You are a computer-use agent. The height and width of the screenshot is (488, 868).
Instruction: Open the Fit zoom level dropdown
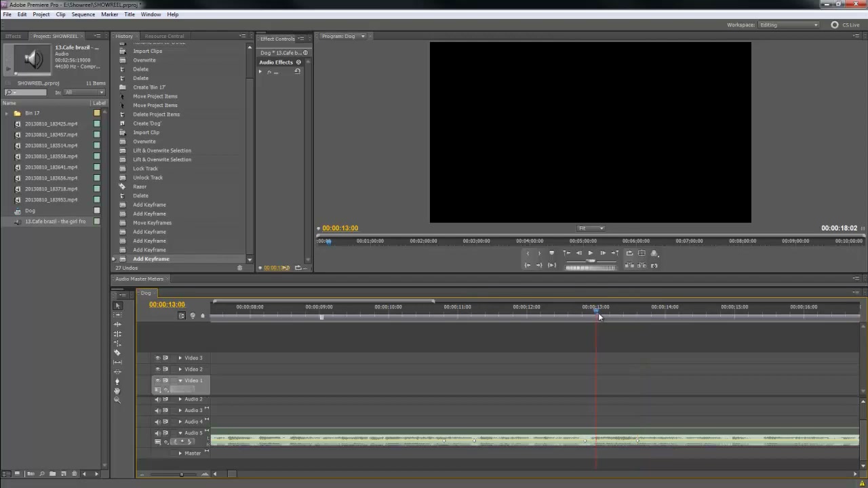(591, 228)
